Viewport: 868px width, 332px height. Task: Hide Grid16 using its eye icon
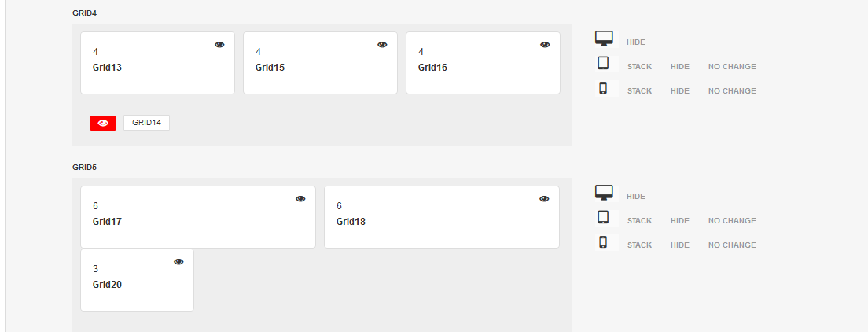click(x=546, y=45)
